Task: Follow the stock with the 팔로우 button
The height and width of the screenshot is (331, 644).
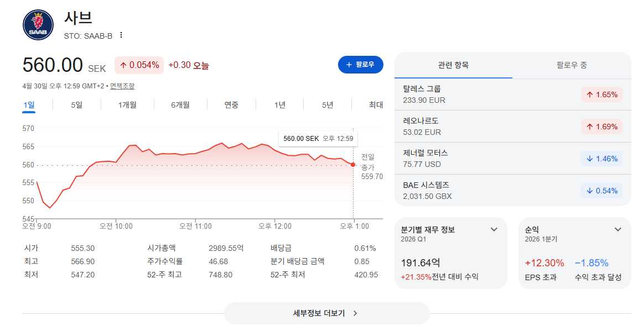Action: click(361, 65)
